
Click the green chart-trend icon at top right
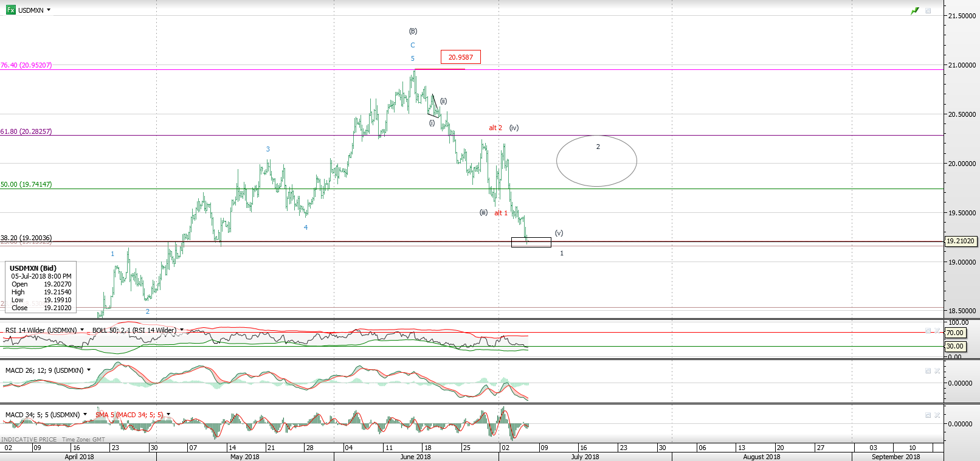click(914, 11)
